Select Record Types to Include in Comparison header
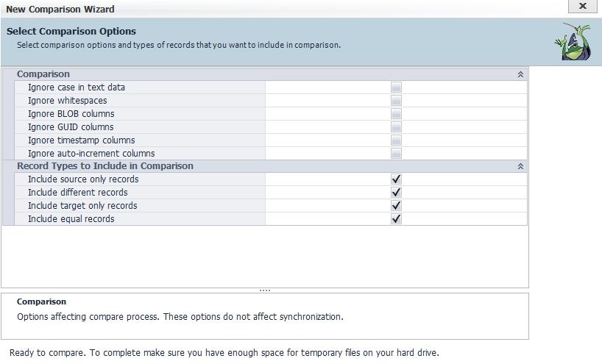The image size is (602, 364). [x=105, y=166]
